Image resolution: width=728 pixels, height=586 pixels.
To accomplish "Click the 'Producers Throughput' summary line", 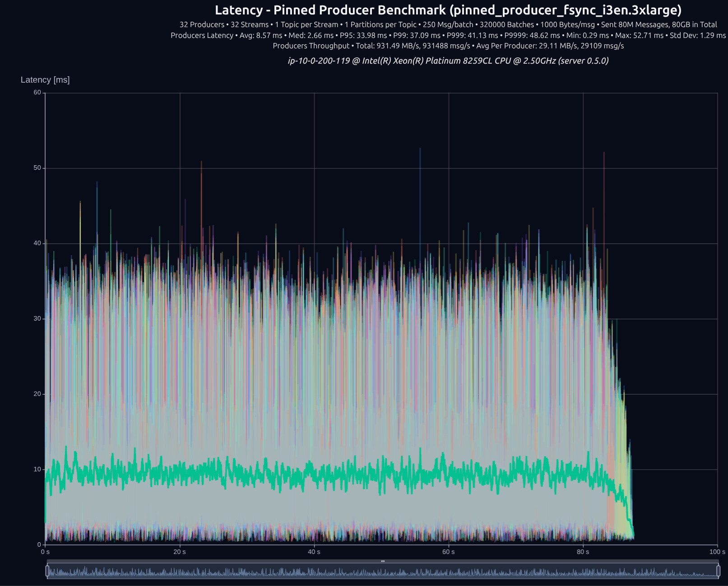I will (x=448, y=46).
